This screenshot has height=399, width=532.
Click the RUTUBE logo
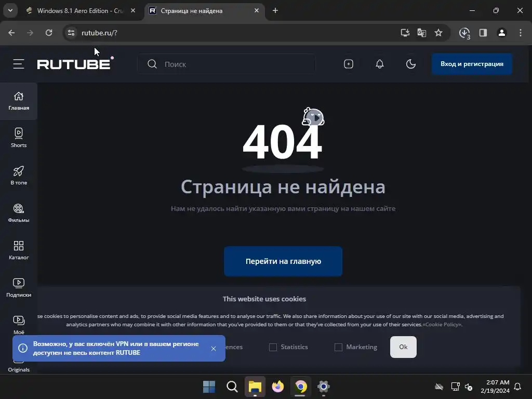(x=75, y=63)
